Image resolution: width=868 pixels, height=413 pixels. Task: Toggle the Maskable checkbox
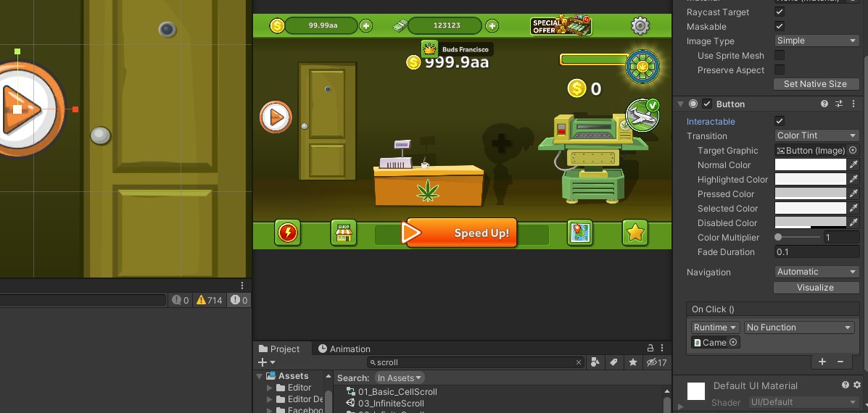pyautogui.click(x=780, y=26)
